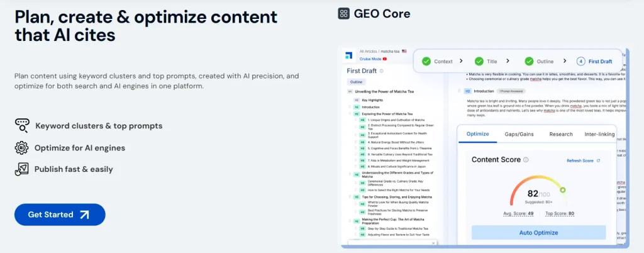Click the GEO Core grid icon
This screenshot has width=644, height=253.
[x=344, y=13]
